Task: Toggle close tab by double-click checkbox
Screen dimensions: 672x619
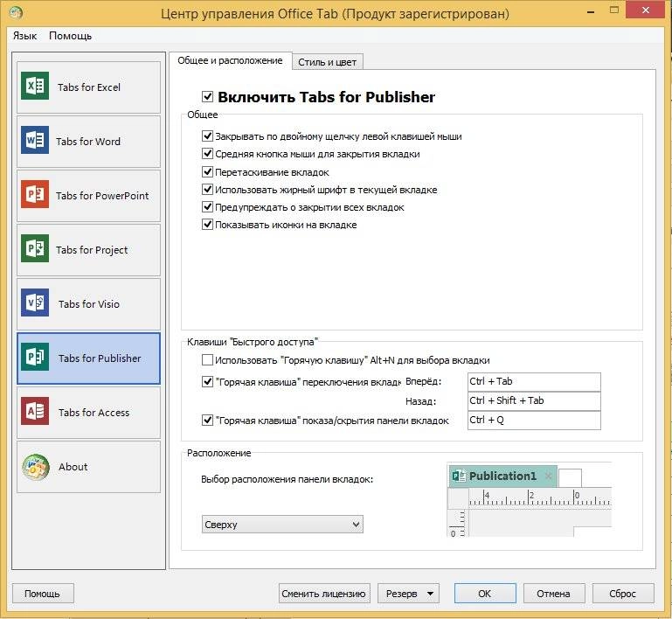Action: pyautogui.click(x=207, y=136)
